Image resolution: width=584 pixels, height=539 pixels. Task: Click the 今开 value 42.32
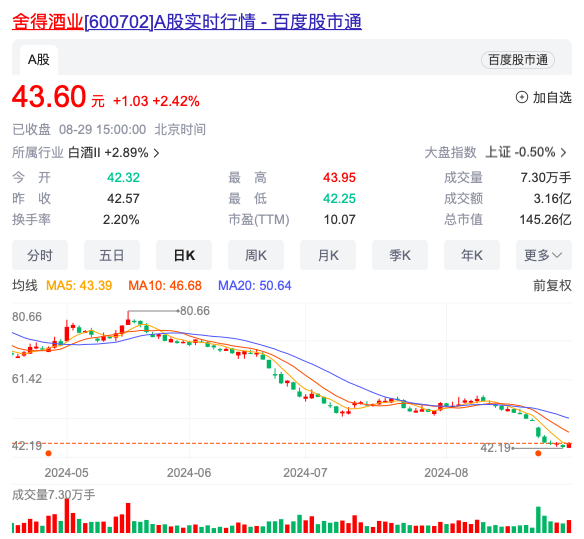(x=123, y=177)
